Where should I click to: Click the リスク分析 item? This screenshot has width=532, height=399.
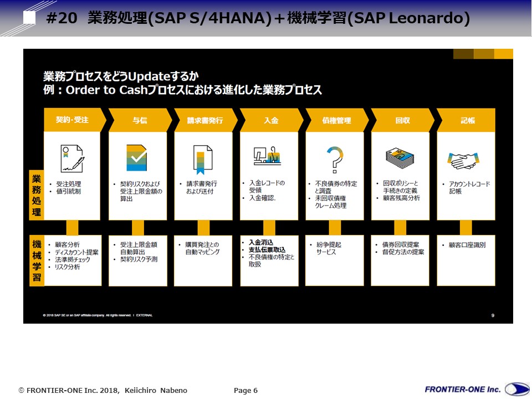click(x=67, y=267)
